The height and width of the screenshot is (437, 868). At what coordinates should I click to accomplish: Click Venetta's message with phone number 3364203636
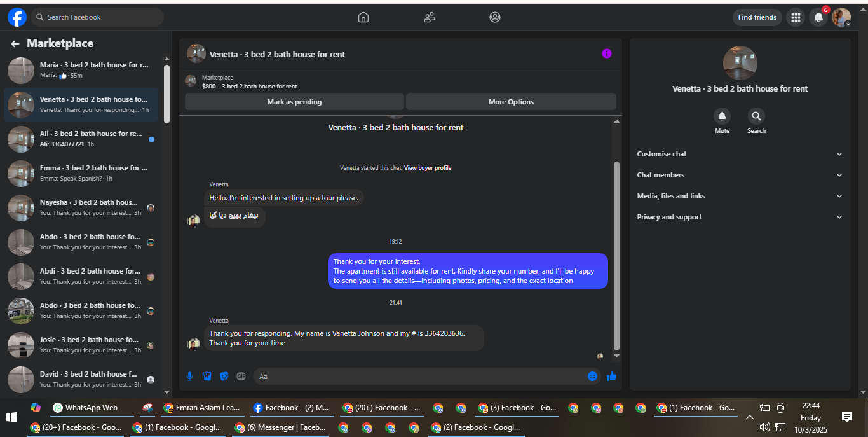[344, 338]
